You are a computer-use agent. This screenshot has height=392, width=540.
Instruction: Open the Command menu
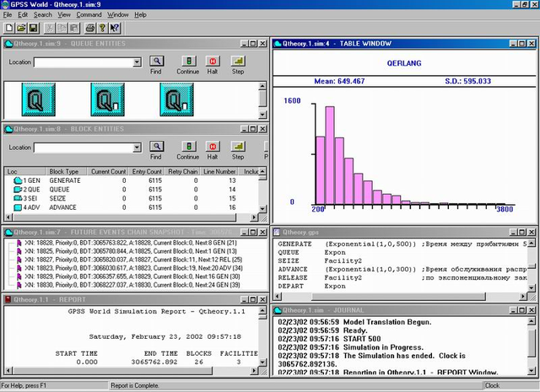point(89,15)
